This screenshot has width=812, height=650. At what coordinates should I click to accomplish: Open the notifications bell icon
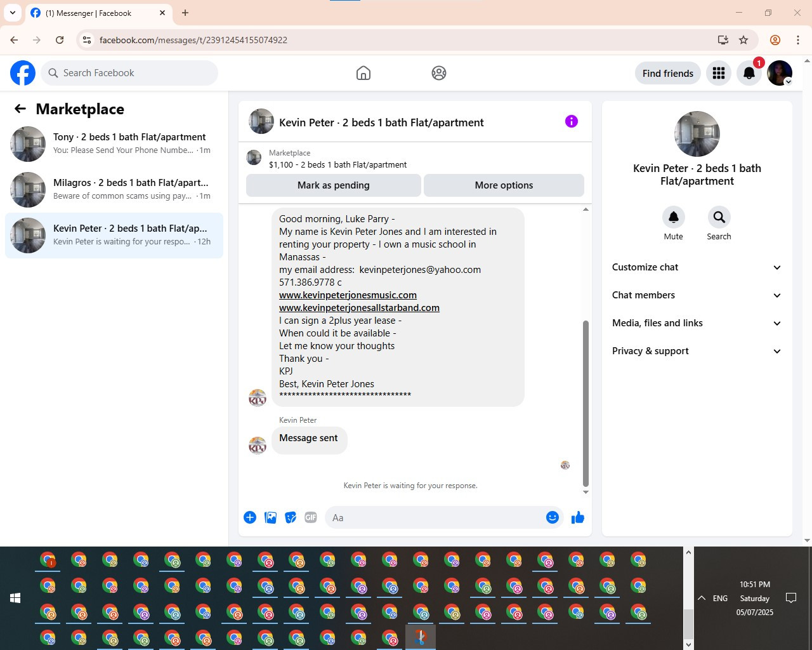pos(749,73)
